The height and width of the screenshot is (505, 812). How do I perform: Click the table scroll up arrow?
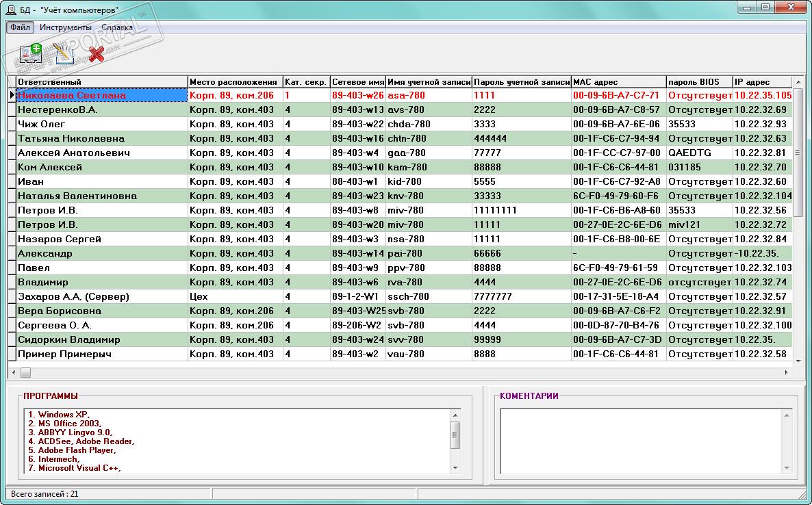point(798,81)
